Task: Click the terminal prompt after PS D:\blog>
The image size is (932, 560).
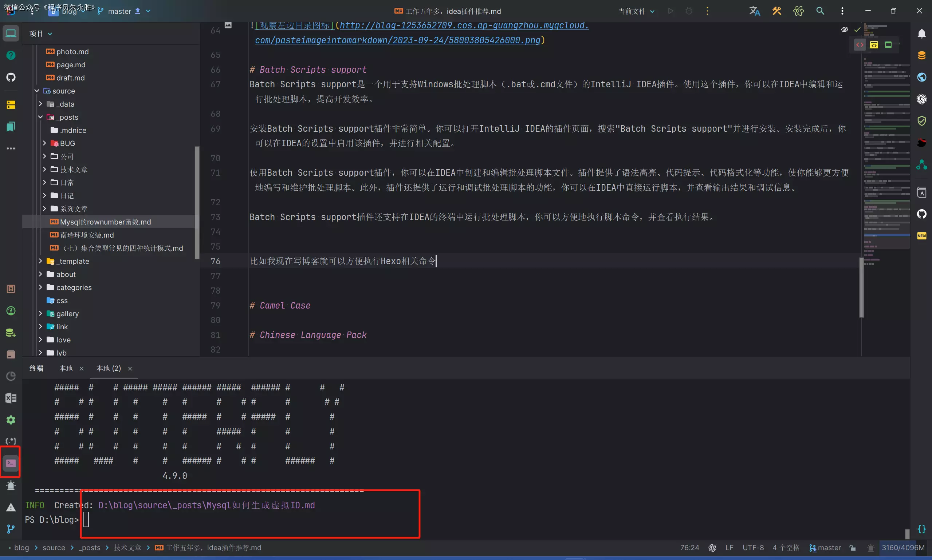Action: 86,520
